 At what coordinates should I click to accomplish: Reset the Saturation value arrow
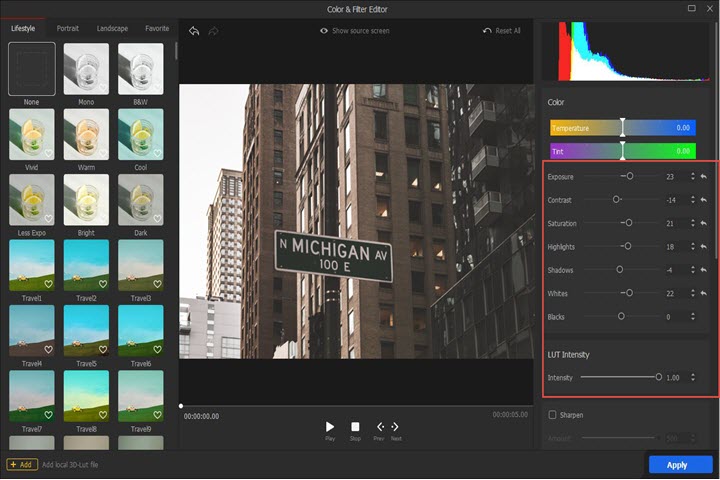coord(703,223)
